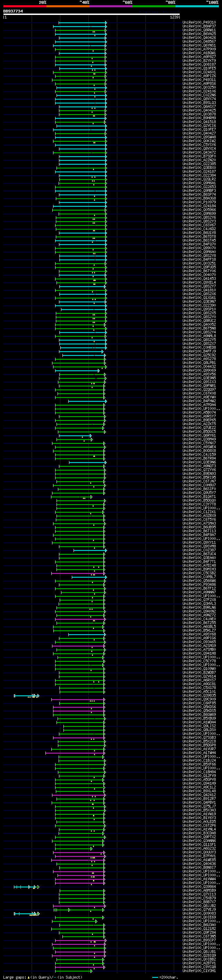The height and width of the screenshot is (980, 222).
Task: Click hit label UniRef100_Q6YNS1
Action: pyautogui.click(x=199, y=45)
